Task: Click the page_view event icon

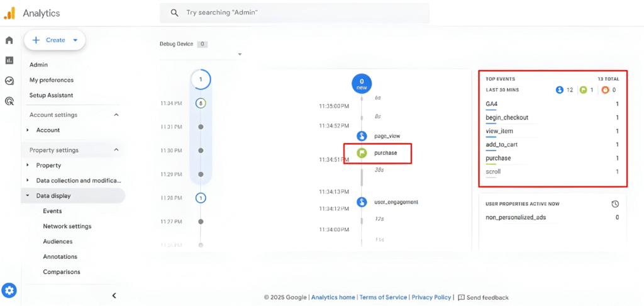Action: pos(362,135)
